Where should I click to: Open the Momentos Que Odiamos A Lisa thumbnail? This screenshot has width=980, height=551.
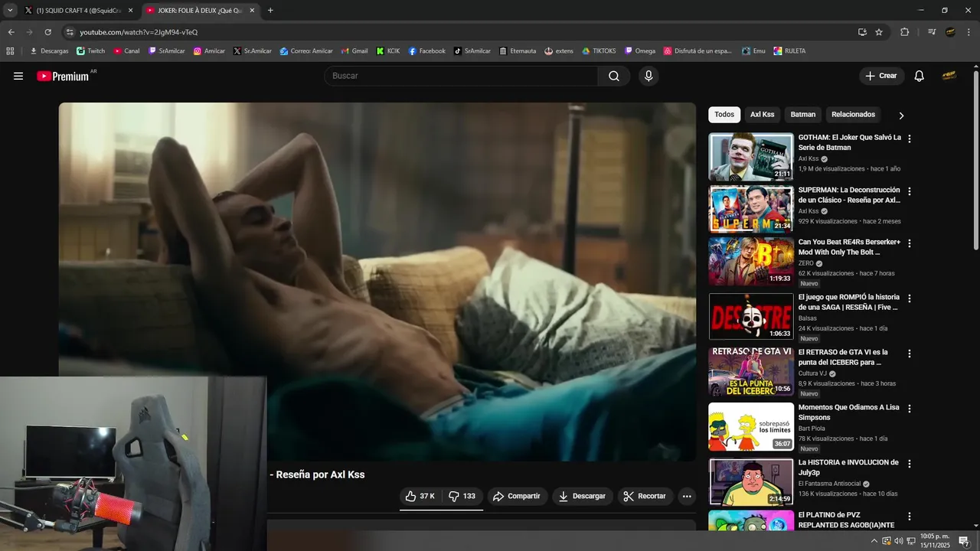pyautogui.click(x=750, y=426)
